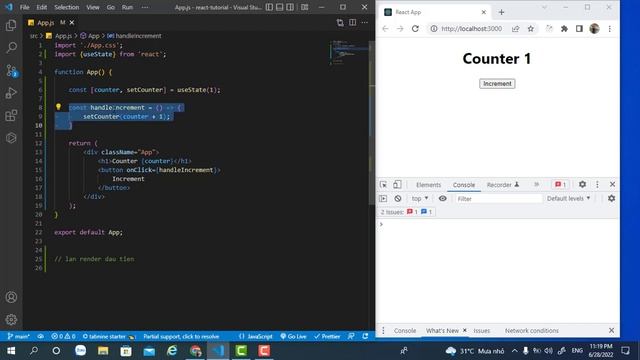The image size is (640, 360).
Task: Open Tabnine icon in activity bar
Action: (x=11, y=138)
